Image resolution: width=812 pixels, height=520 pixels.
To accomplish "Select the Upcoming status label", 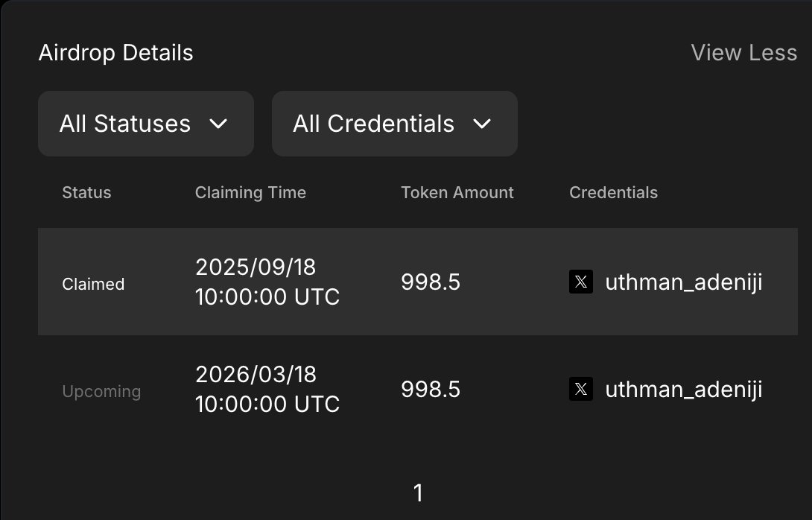I will click(101, 391).
